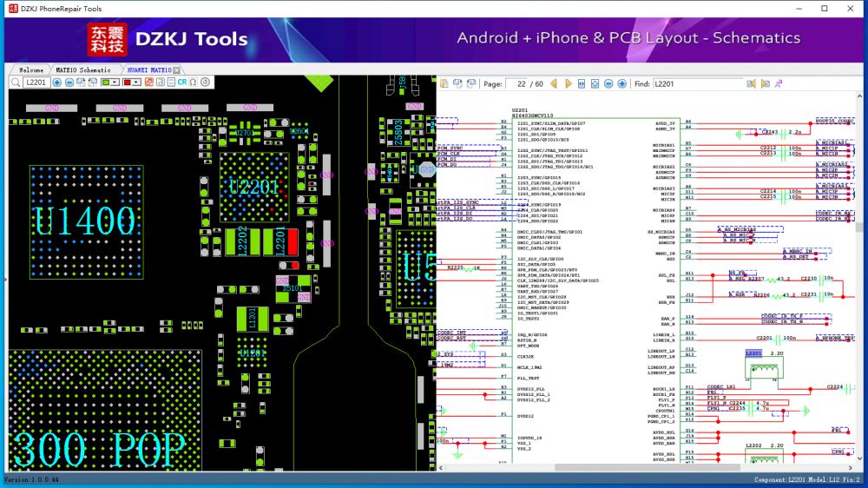This screenshot has width=868, height=488.
Task: Switch to the Welcome tab
Action: click(31, 69)
